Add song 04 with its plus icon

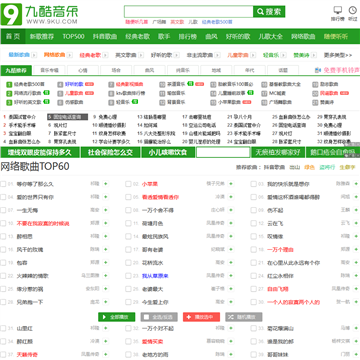[x=105, y=197]
